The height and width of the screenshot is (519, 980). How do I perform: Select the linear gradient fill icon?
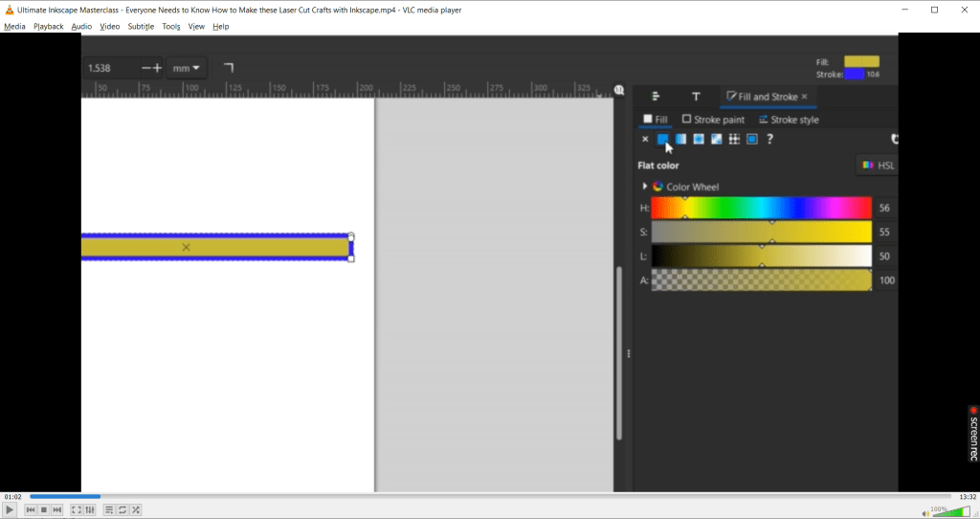click(680, 140)
